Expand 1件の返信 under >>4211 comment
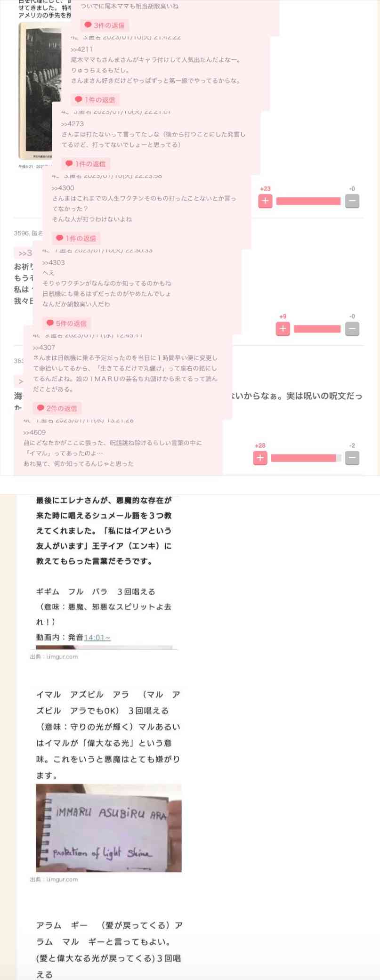The height and width of the screenshot is (980, 380). (x=95, y=100)
